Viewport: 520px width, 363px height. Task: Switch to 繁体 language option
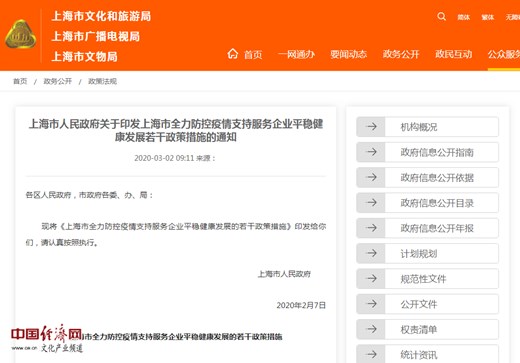pos(488,17)
